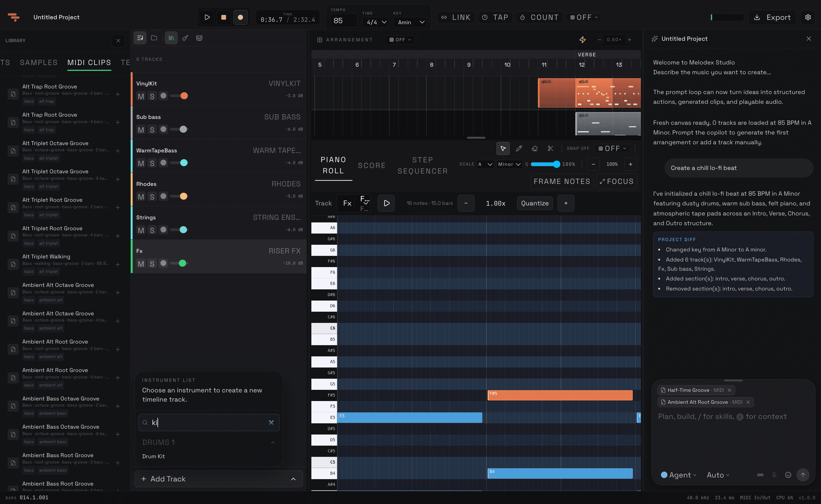
Task: Select the track list view icon
Action: point(140,38)
